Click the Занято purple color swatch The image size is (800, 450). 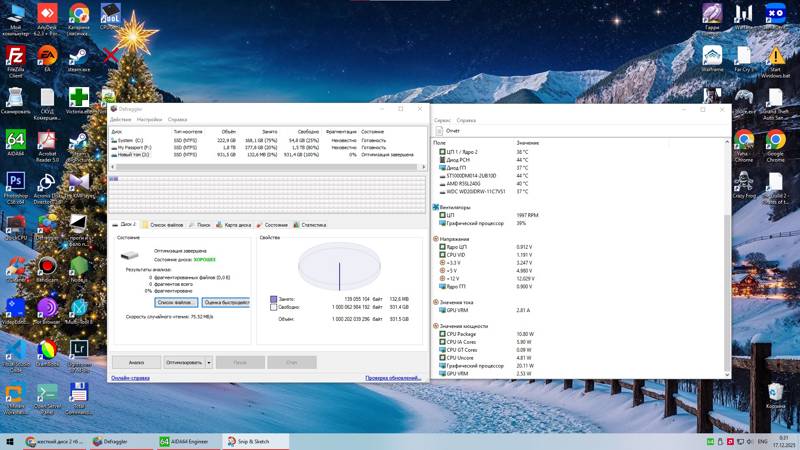(273, 298)
